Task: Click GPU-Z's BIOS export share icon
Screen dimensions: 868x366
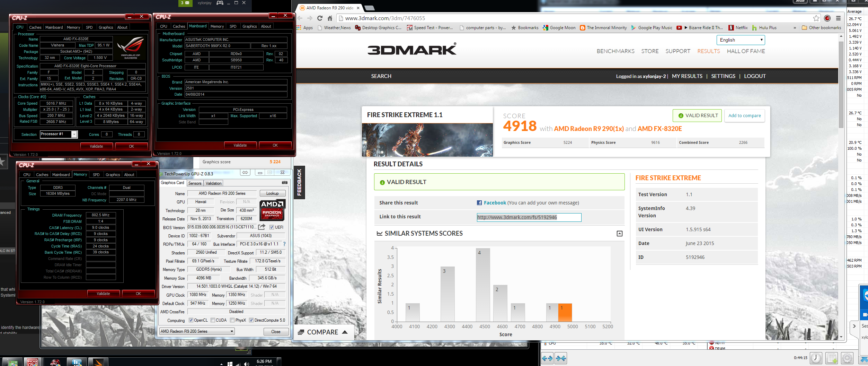Action: 262,227
